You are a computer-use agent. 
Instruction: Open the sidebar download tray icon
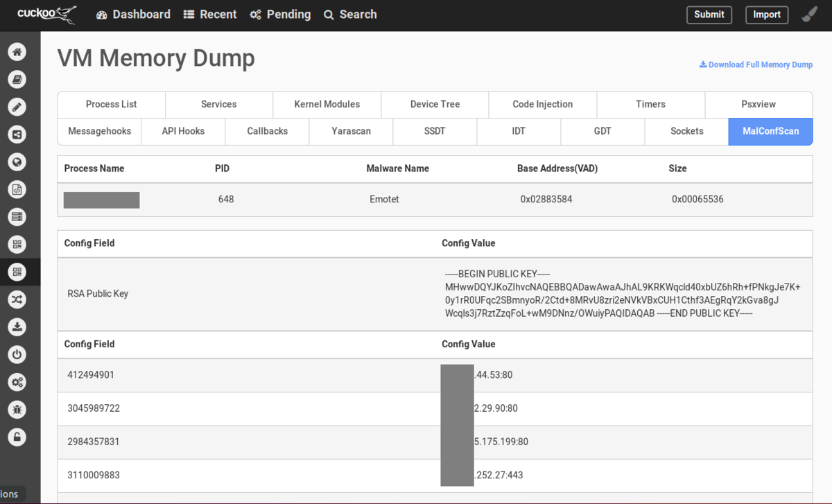point(17,327)
